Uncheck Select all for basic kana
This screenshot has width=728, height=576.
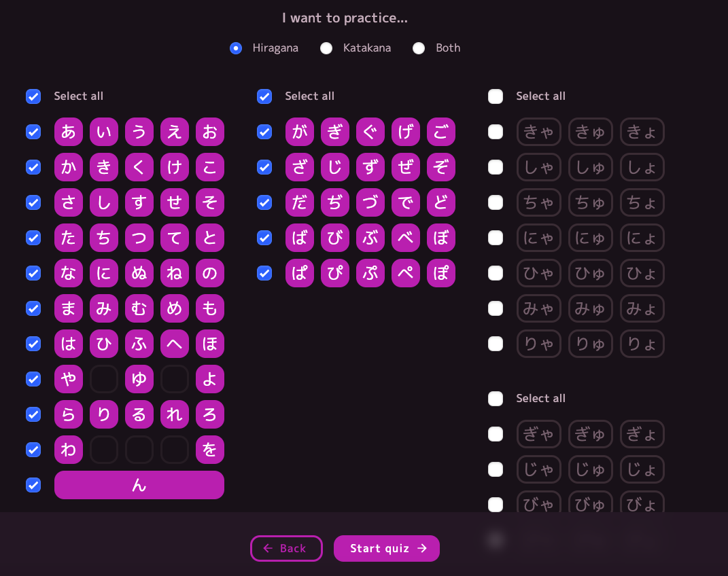pyautogui.click(x=33, y=96)
